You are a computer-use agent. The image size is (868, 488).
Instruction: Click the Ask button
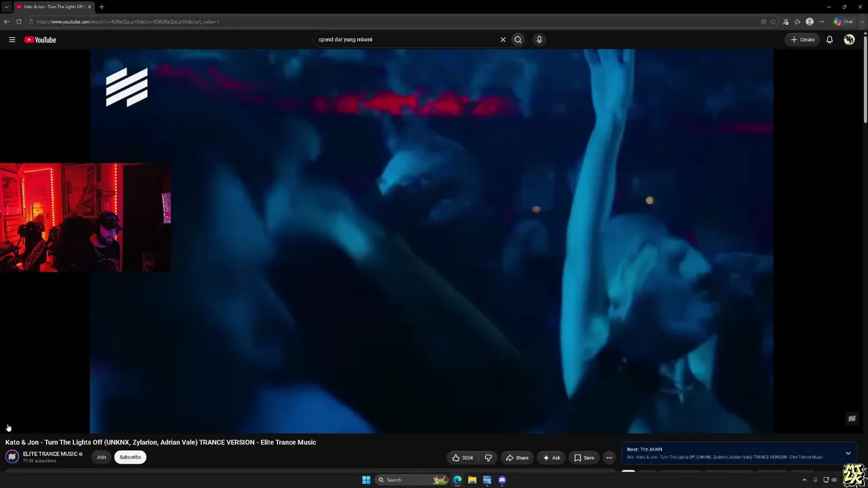(551, 457)
